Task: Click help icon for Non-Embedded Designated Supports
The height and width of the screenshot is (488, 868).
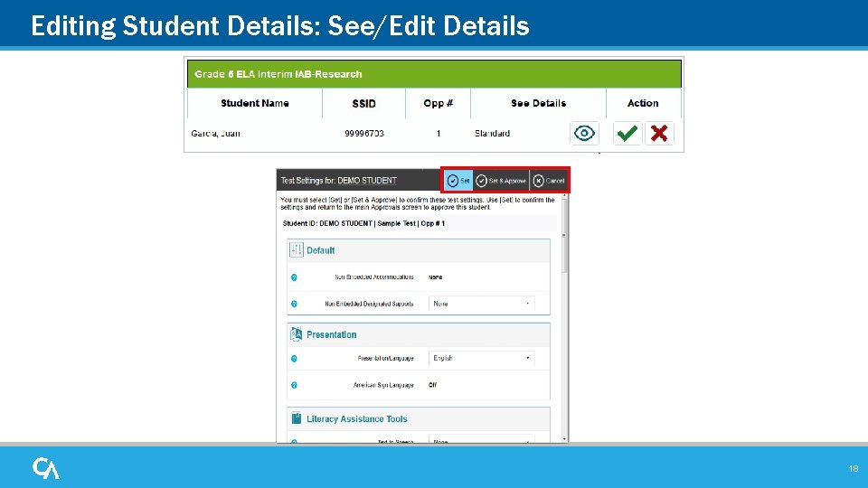Action: click(294, 304)
